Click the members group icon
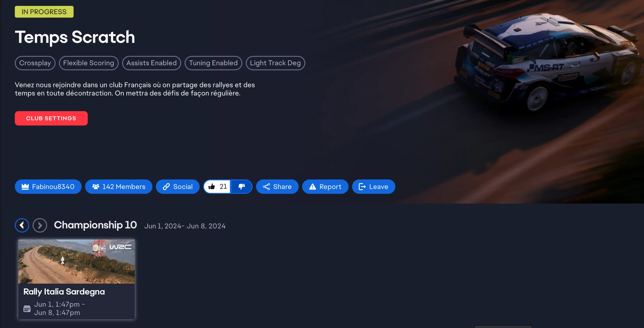Image resolution: width=644 pixels, height=328 pixels. (96, 186)
